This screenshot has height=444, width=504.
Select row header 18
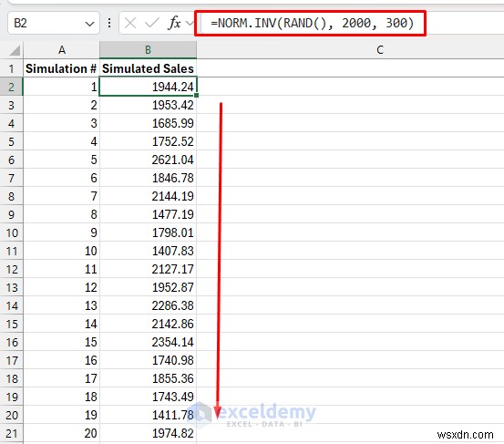(11, 378)
